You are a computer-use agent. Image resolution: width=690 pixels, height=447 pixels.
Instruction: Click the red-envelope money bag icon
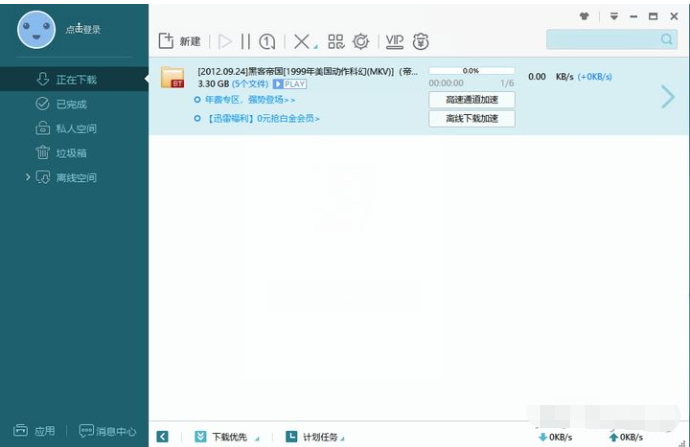(x=421, y=41)
